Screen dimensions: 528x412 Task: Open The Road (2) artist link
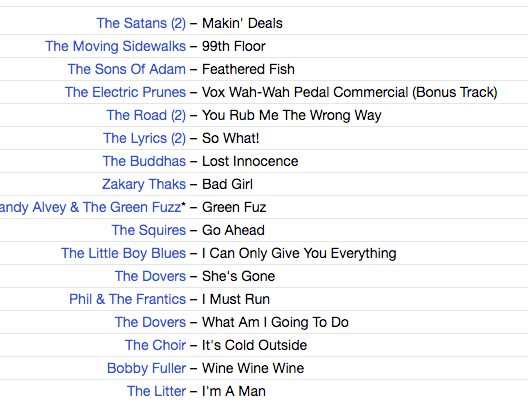point(146,115)
